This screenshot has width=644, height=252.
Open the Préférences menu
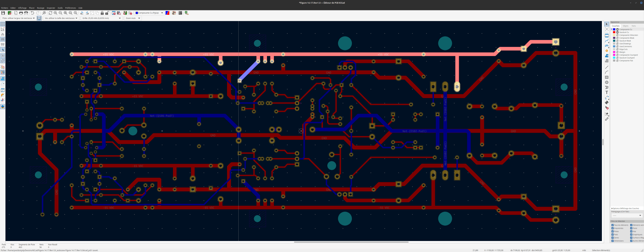tap(70, 8)
